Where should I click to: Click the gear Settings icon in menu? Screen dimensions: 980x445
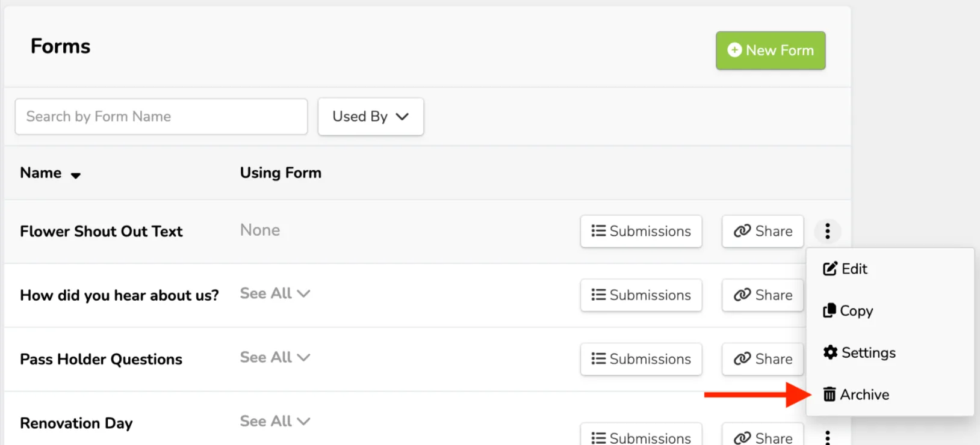click(x=830, y=352)
